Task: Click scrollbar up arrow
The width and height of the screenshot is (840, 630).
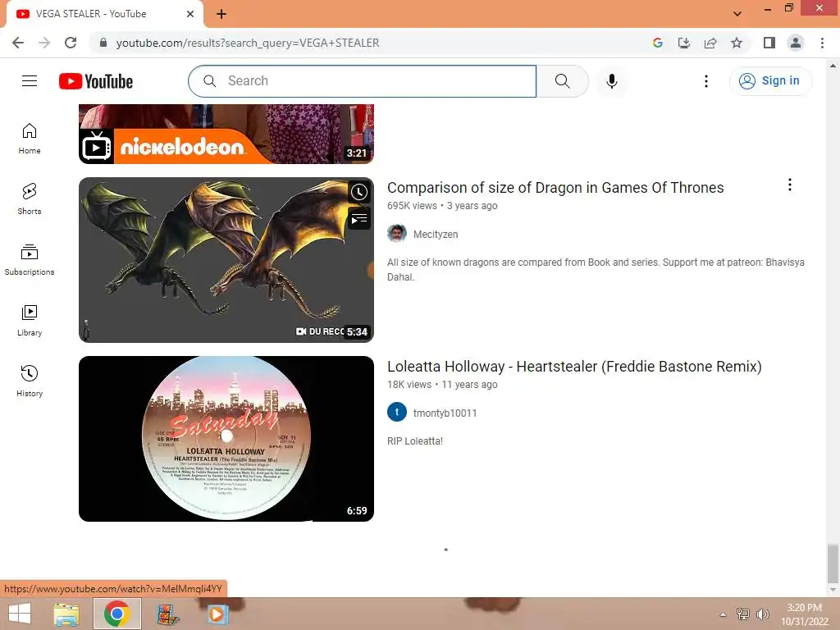Action: (833, 66)
